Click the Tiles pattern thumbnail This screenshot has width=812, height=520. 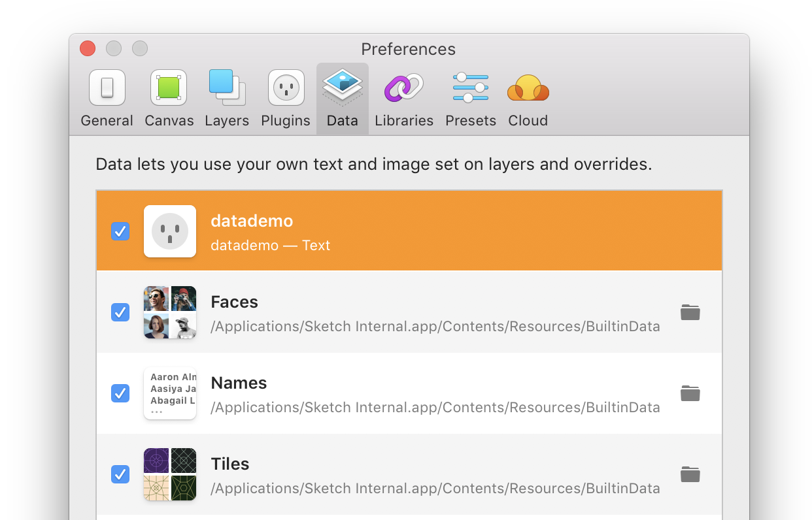click(170, 474)
